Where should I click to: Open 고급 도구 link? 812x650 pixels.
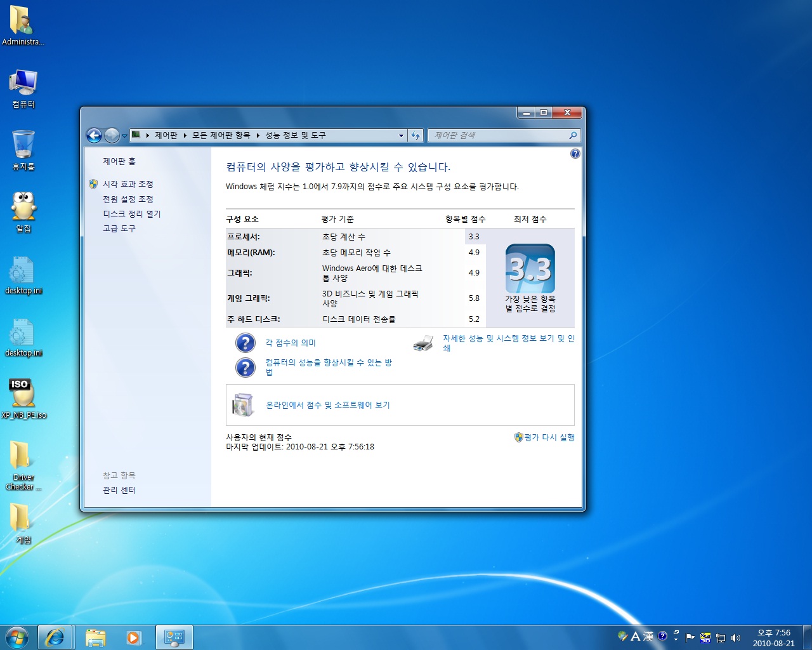119,229
